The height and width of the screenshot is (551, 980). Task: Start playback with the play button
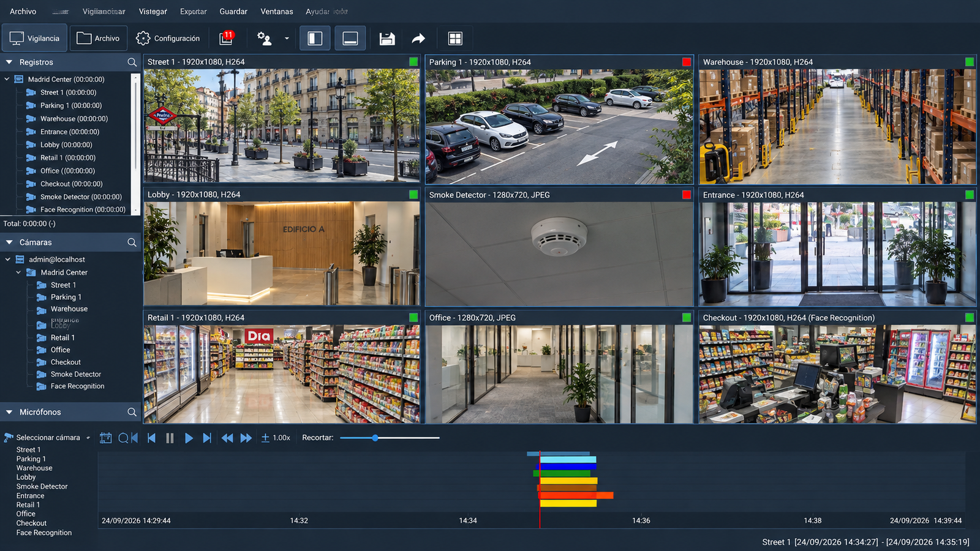point(189,438)
